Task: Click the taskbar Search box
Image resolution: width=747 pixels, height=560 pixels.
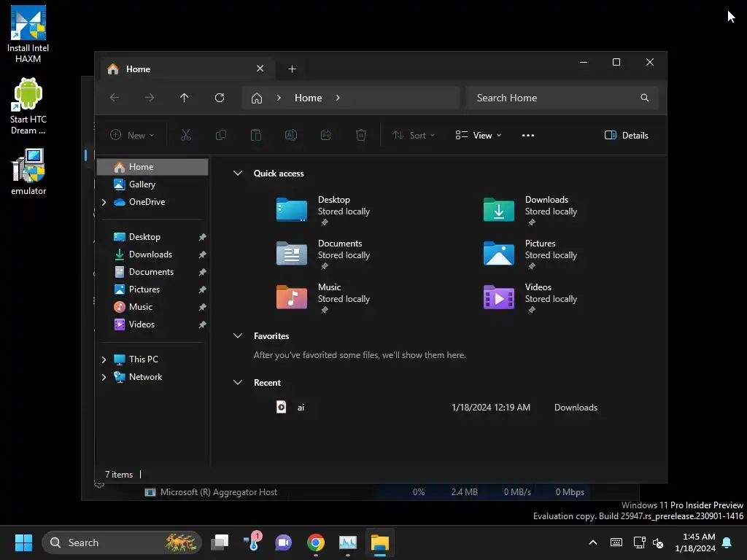Action: tap(122, 542)
